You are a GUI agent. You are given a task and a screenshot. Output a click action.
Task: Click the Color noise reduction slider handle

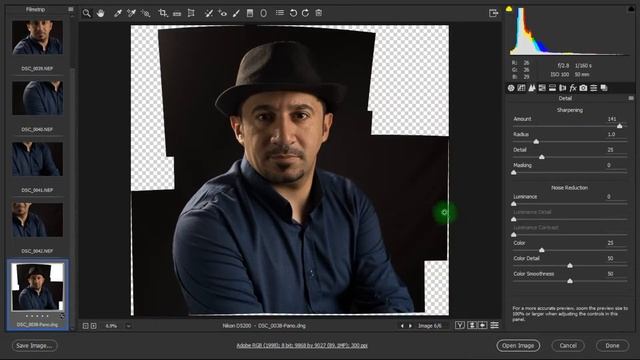click(542, 250)
